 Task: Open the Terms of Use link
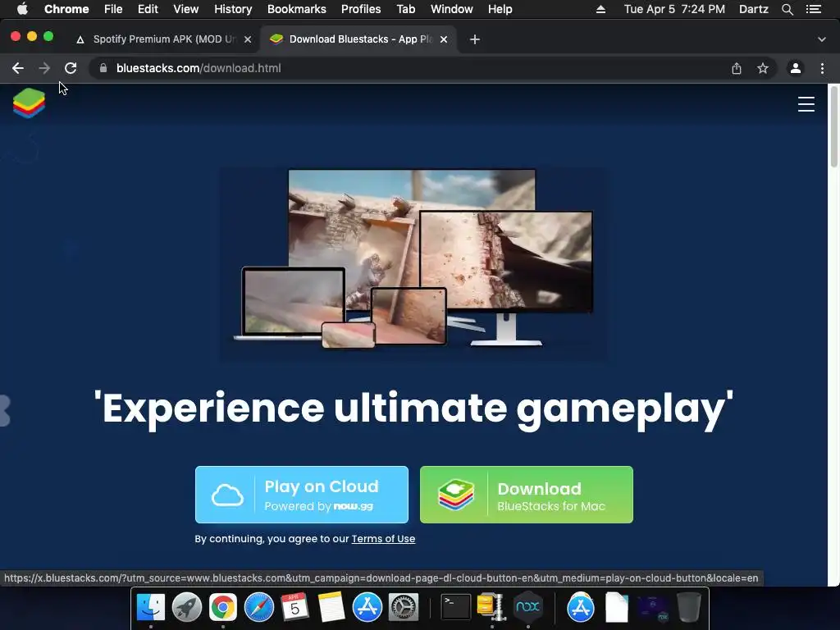383,539
